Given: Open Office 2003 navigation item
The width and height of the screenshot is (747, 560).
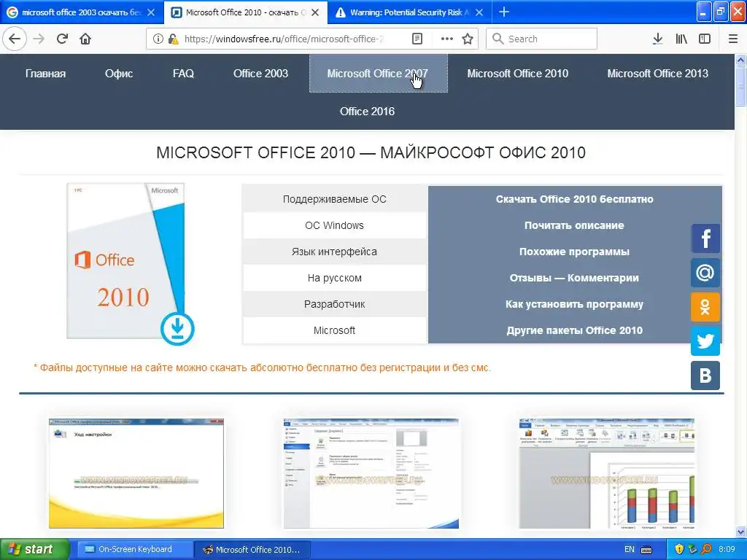Looking at the screenshot, I should click(260, 74).
